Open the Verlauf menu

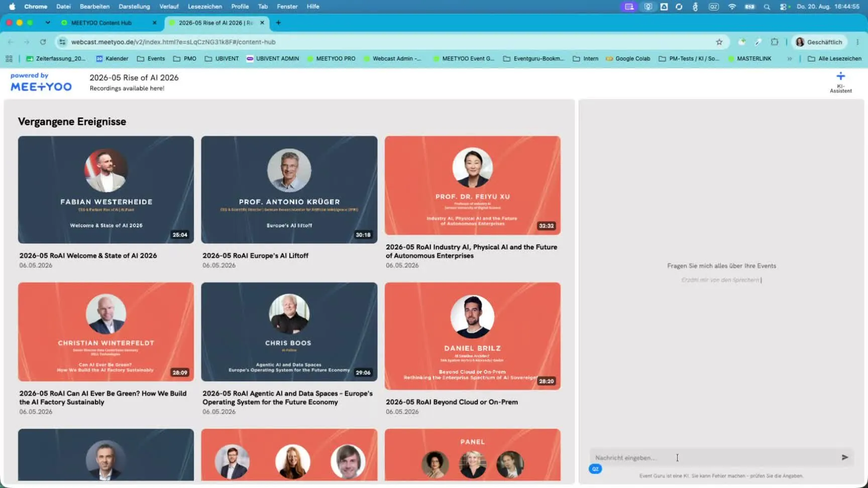[169, 7]
